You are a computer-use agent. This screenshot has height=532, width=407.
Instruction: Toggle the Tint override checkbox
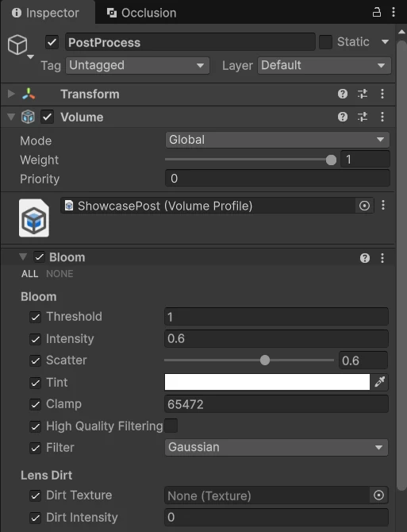35,383
